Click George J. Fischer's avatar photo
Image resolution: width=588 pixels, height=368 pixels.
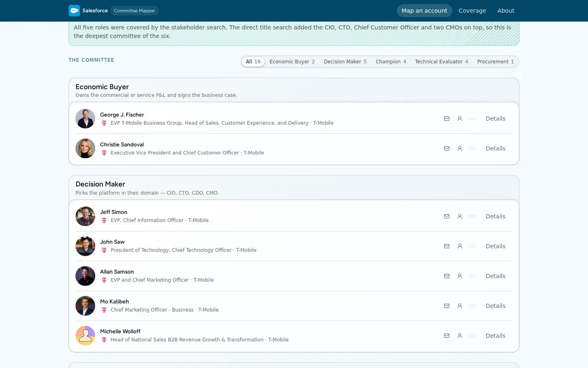click(85, 119)
